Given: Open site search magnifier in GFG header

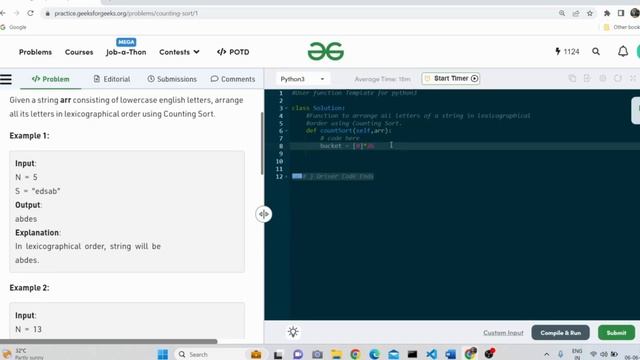Looking at the screenshot, I should [x=596, y=51].
